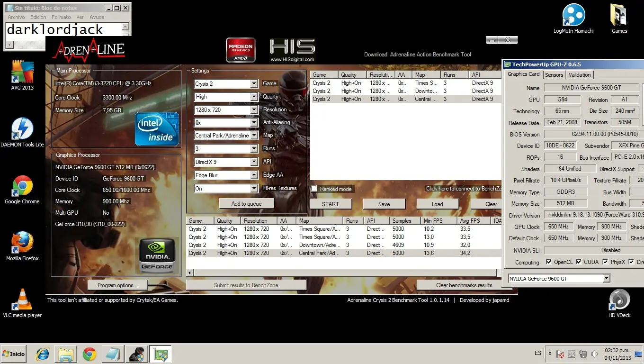
Task: Select Downtown/Adre... row in results table
Action: pyautogui.click(x=344, y=245)
